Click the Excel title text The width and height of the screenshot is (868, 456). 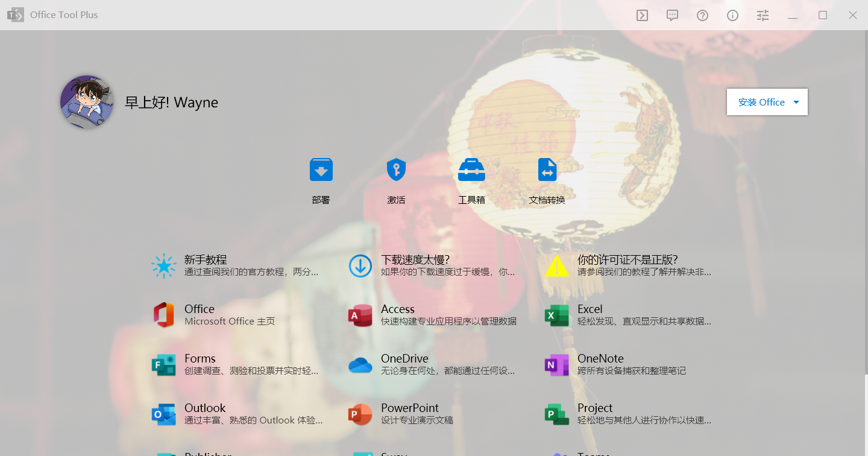(590, 309)
